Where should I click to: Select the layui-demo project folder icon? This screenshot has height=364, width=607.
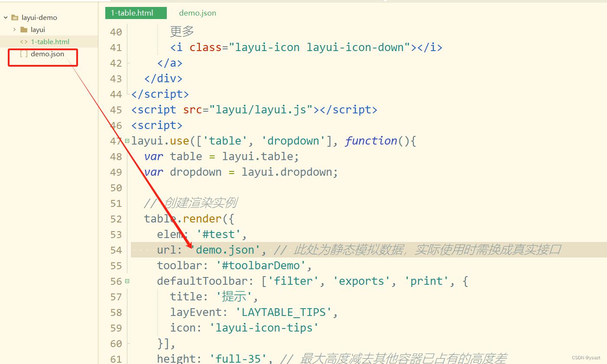[x=15, y=18]
